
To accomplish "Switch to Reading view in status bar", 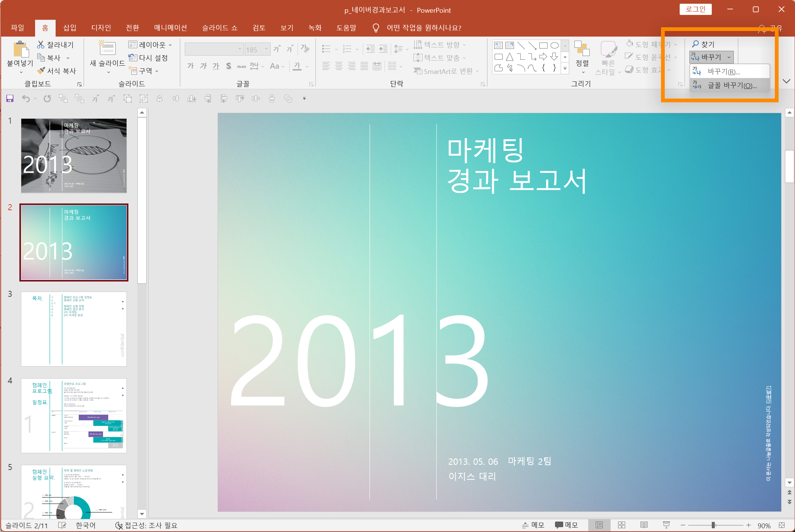I will click(644, 525).
